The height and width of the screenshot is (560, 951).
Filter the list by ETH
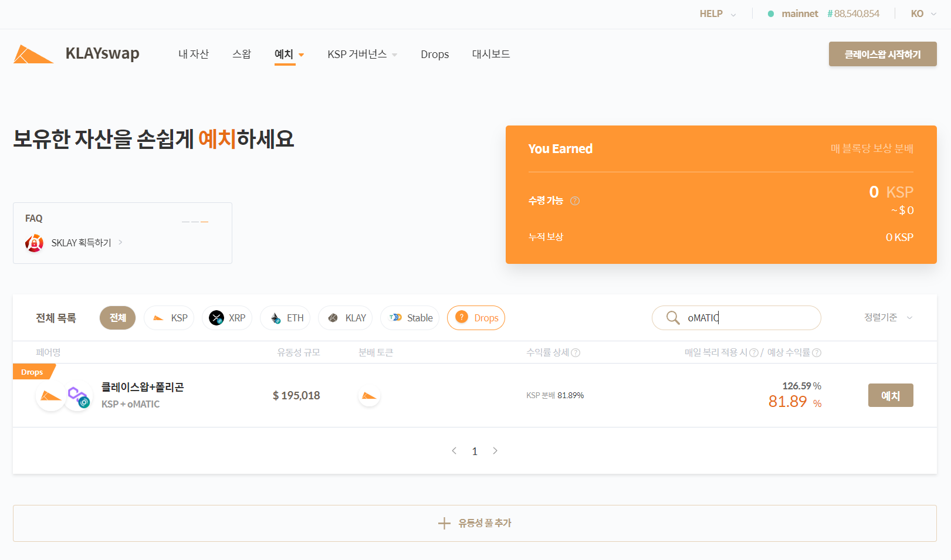pyautogui.click(x=285, y=318)
